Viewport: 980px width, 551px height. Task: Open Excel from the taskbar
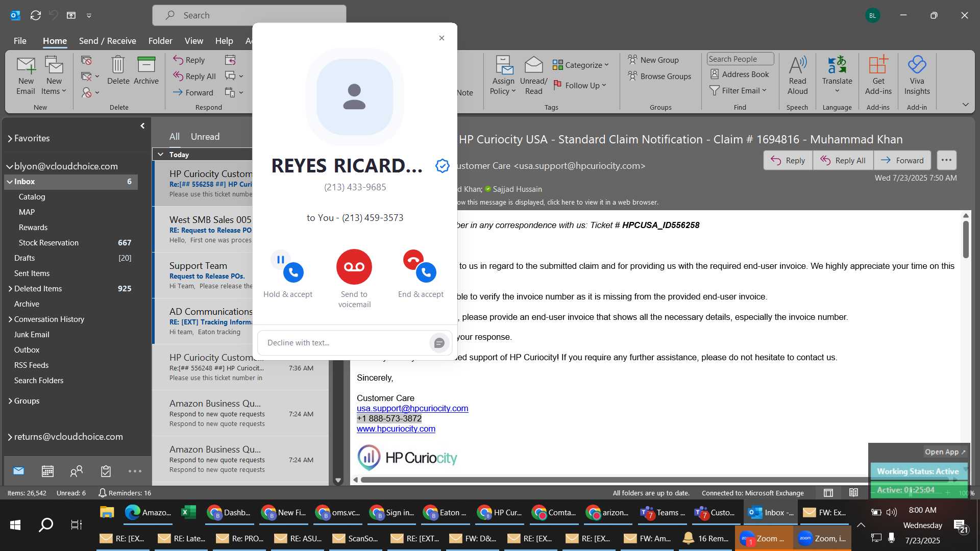(188, 513)
